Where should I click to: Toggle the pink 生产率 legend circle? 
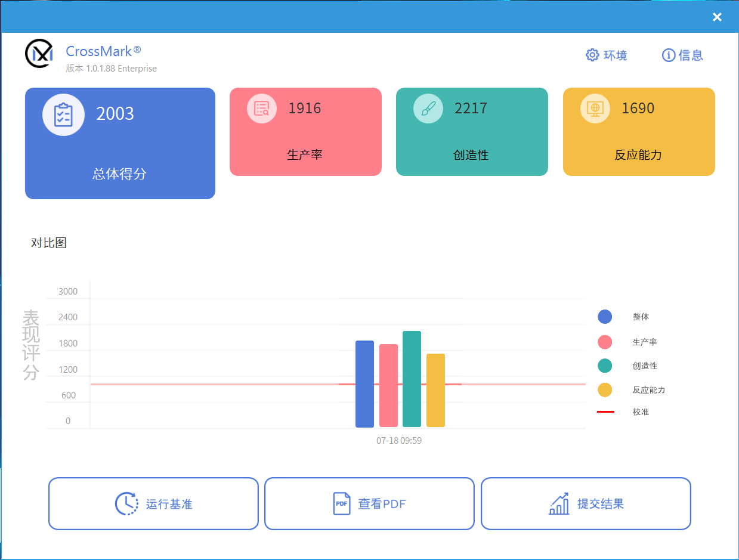pos(605,342)
